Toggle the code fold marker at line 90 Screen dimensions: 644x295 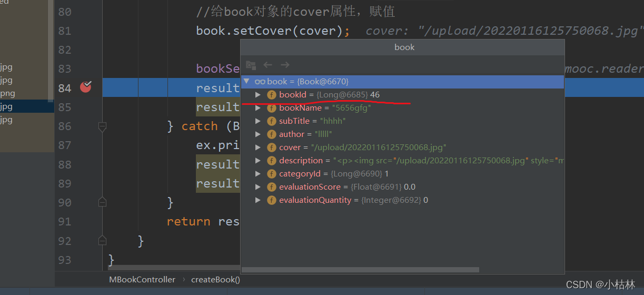click(103, 202)
